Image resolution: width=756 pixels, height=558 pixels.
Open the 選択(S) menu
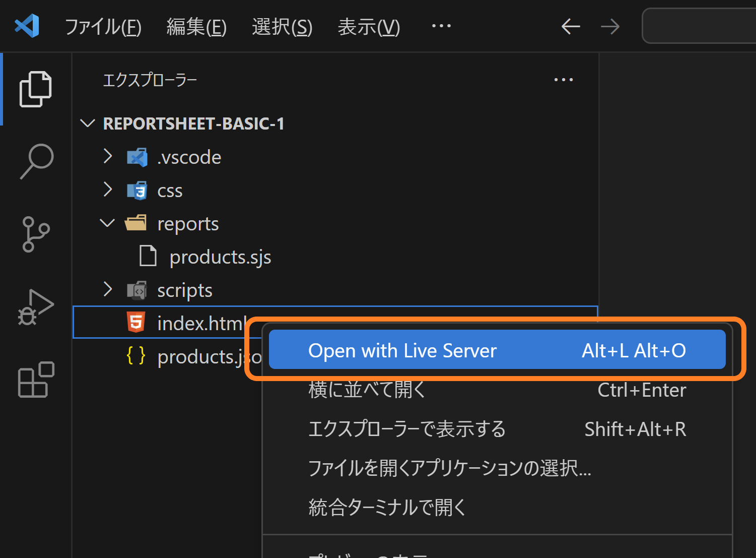282,27
